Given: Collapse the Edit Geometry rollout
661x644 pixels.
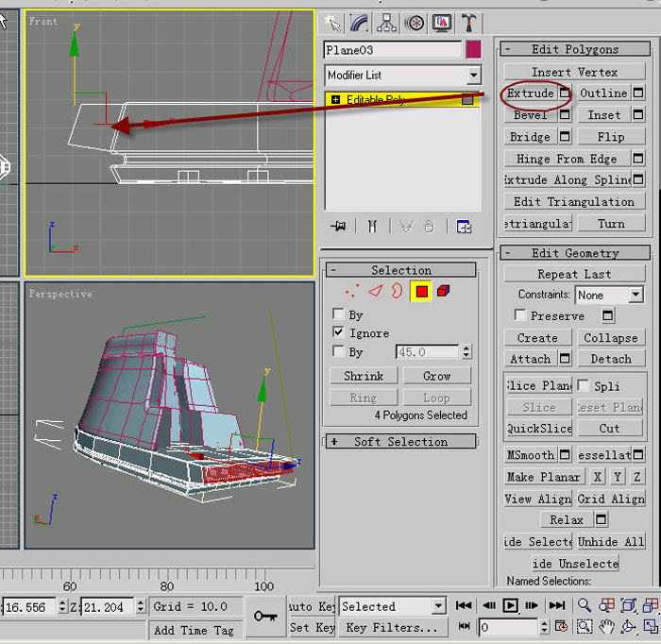Looking at the screenshot, I should tap(575, 253).
